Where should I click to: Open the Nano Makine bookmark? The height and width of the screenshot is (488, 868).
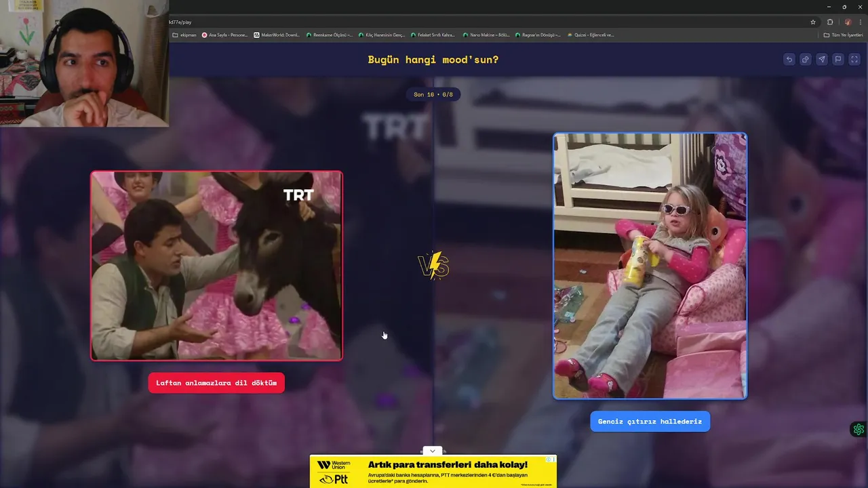click(486, 35)
